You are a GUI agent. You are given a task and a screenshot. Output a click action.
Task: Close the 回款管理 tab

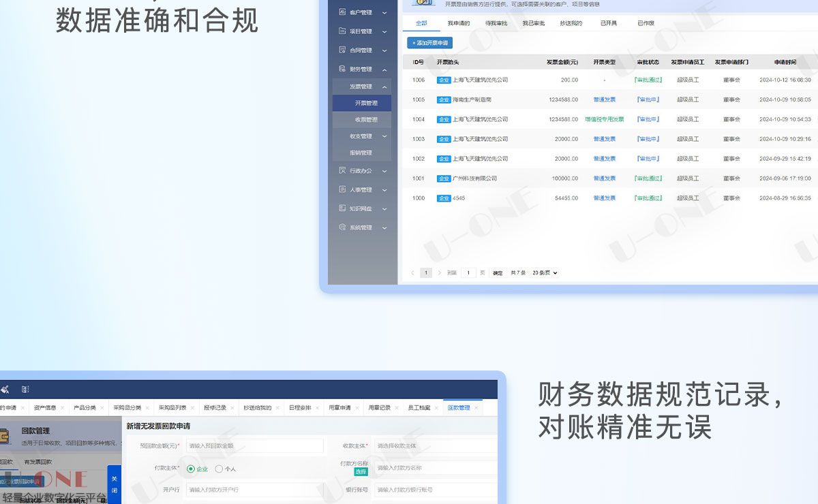[476, 408]
